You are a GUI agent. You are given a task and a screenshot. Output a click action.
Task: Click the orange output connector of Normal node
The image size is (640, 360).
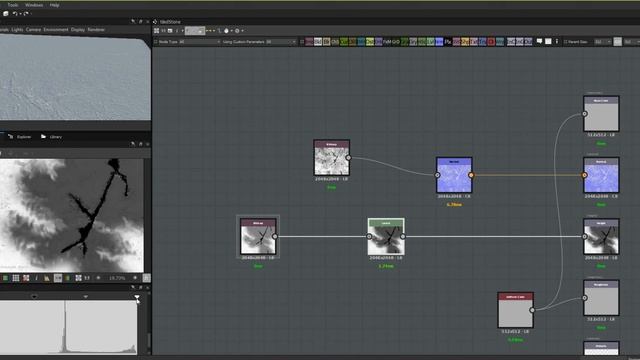pos(471,175)
